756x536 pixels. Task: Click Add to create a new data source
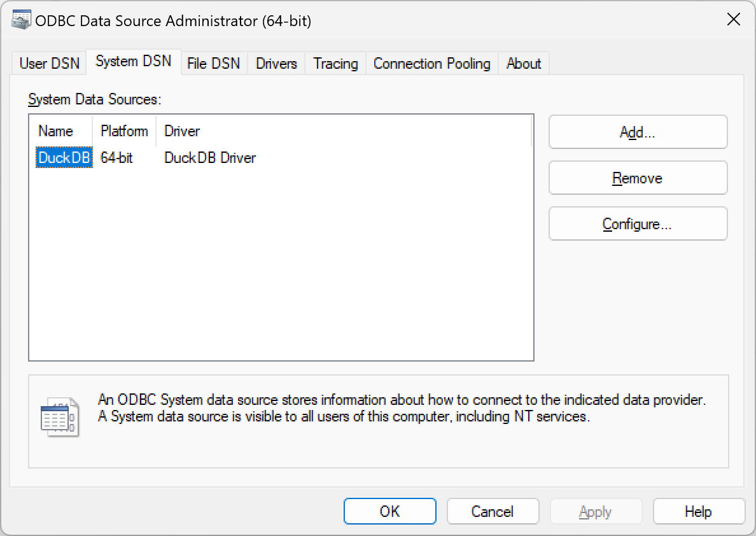638,132
